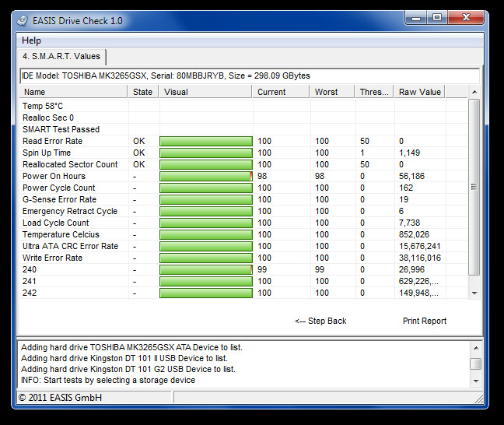Viewport: 504px width, 425px height.
Task: Click the Read Error Rate visual bar
Action: pos(206,141)
